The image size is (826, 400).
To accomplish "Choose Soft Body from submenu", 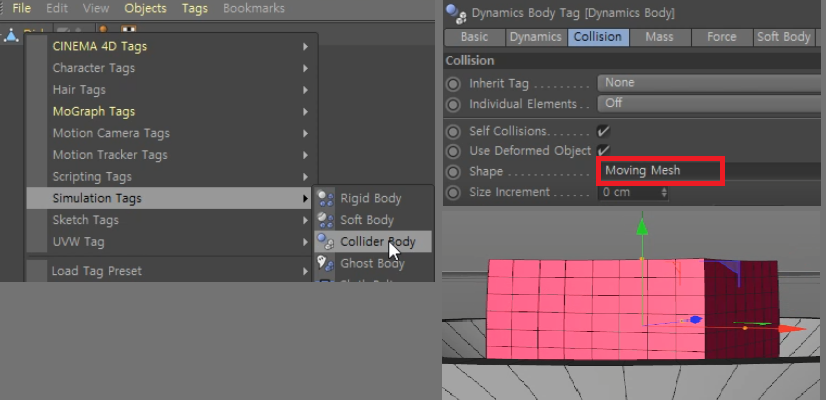I will (373, 220).
